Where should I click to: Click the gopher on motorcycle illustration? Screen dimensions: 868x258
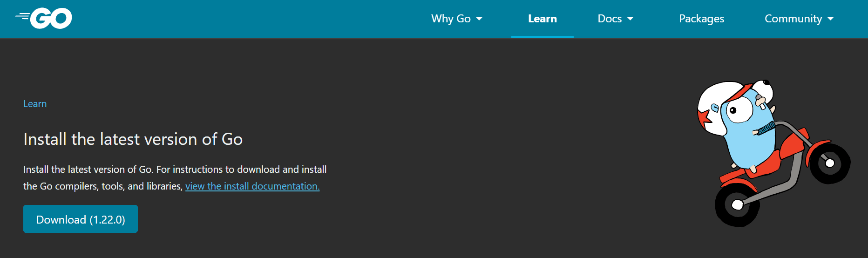773,153
